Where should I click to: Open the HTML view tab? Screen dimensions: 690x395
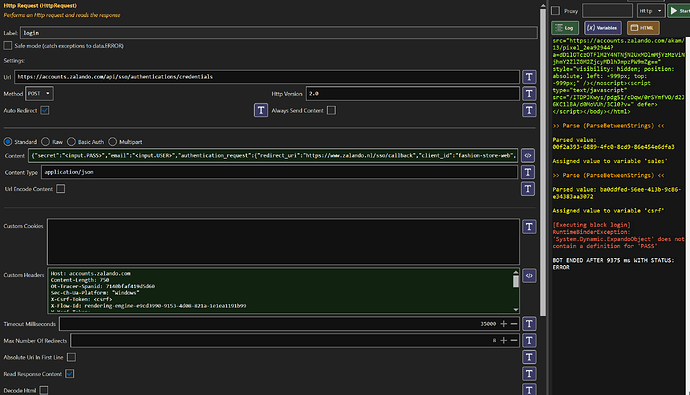[x=643, y=28]
